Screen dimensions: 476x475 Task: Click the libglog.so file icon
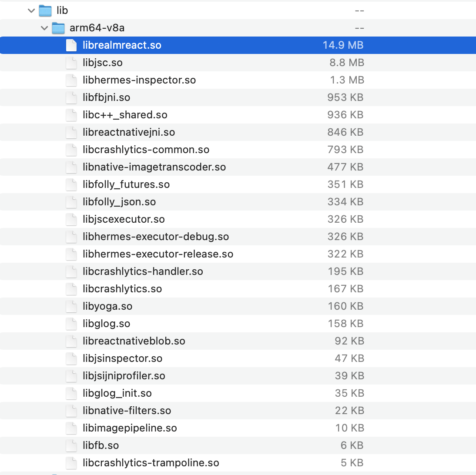point(71,324)
